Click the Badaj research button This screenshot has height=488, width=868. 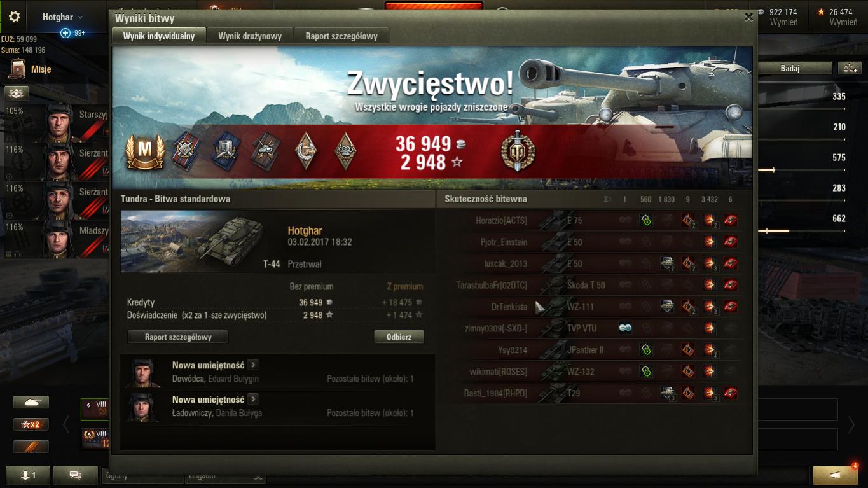pyautogui.click(x=790, y=68)
